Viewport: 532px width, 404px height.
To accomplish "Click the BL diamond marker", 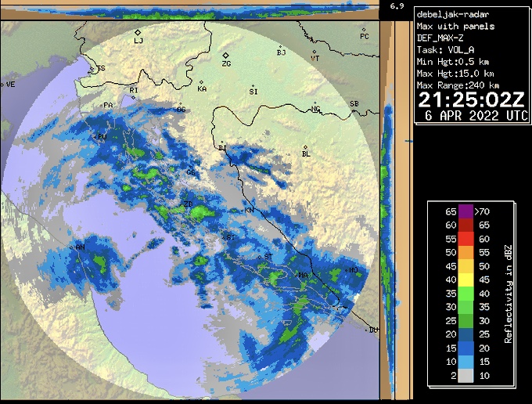I will pos(305,147).
